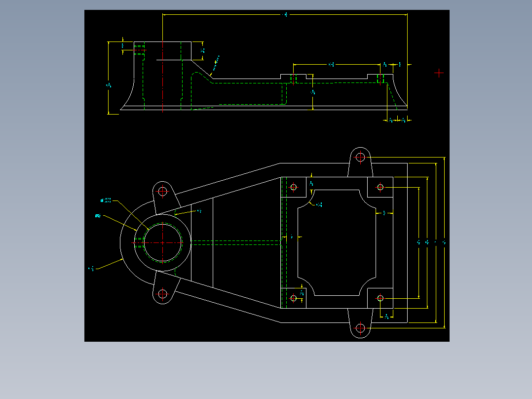532x399 pixels.
Task: Select the upper-right corner pad hole of the rectangular frame
Action: (x=380, y=187)
